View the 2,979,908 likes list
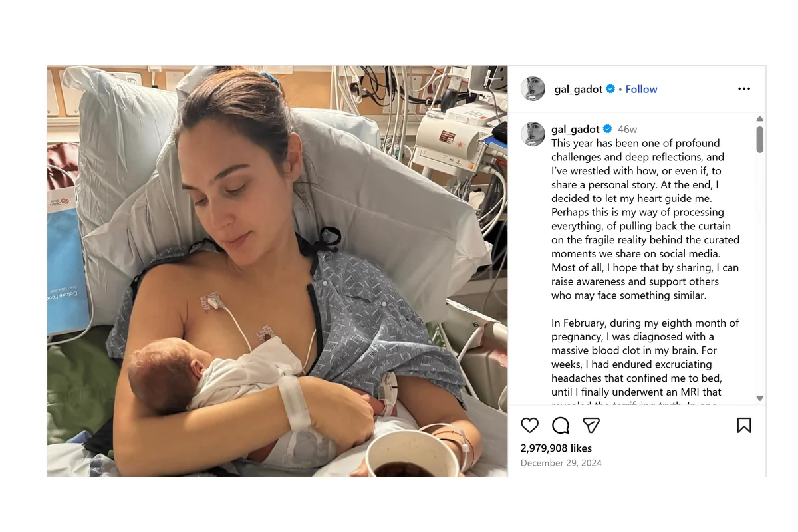 pos(556,448)
